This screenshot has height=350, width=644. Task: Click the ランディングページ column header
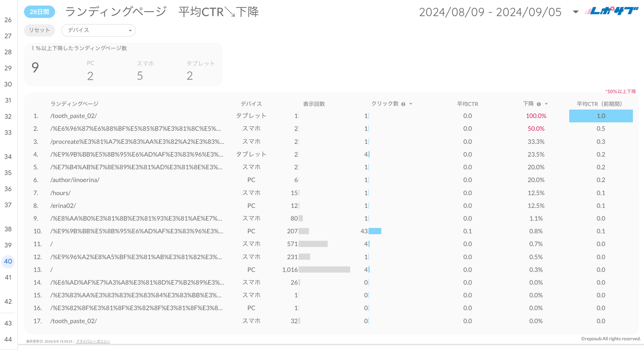click(x=74, y=104)
